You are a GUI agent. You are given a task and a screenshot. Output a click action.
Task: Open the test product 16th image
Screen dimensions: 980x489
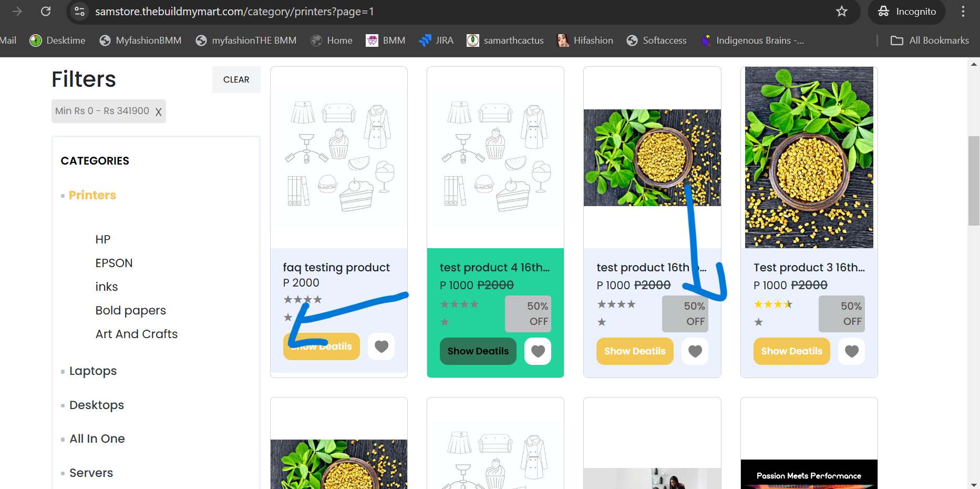[x=652, y=158]
